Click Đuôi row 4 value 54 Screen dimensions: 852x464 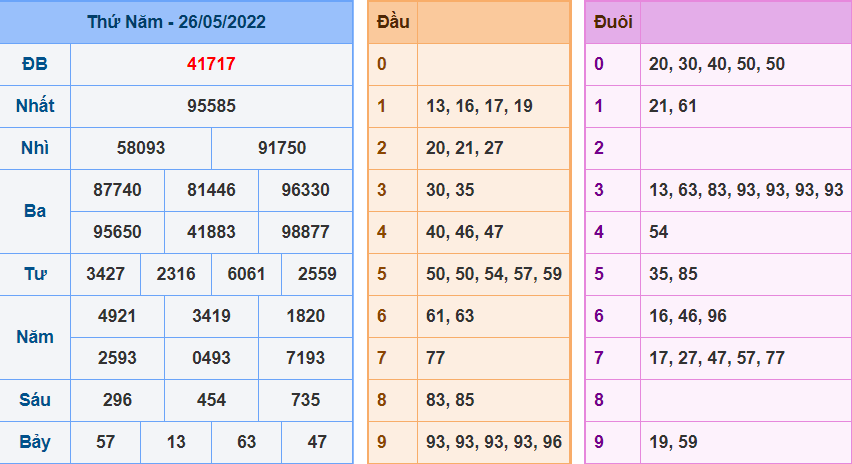659,232
